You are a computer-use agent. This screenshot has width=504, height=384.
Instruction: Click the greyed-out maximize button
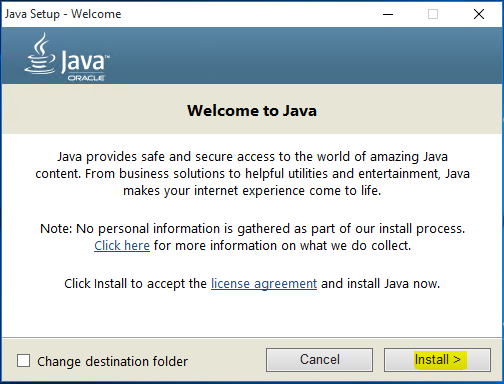pos(433,14)
